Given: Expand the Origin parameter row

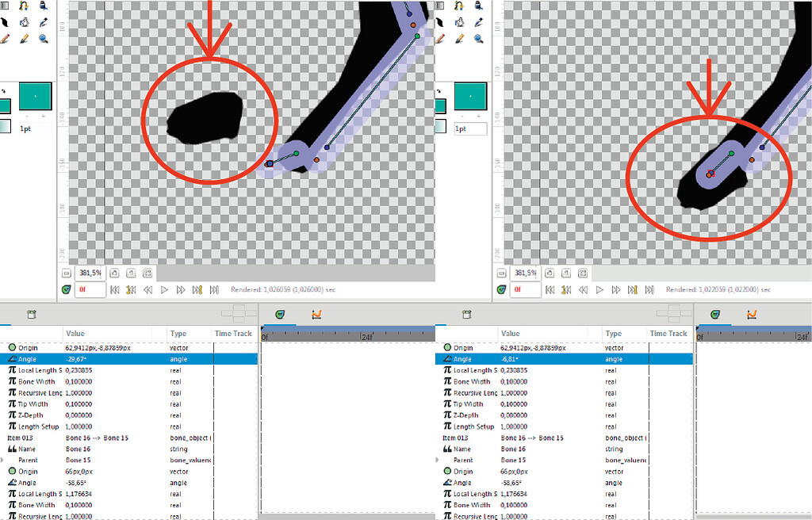Looking at the screenshot, I should click(4, 347).
